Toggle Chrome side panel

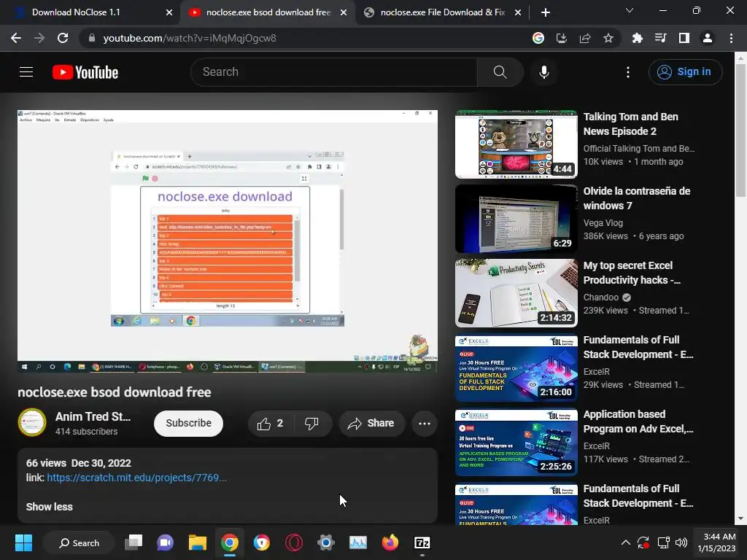(x=684, y=38)
